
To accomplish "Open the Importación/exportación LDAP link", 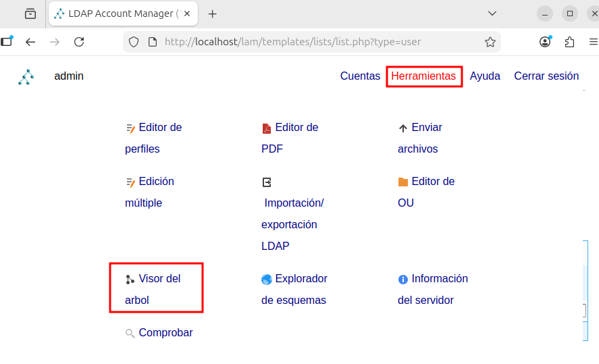I will [292, 214].
